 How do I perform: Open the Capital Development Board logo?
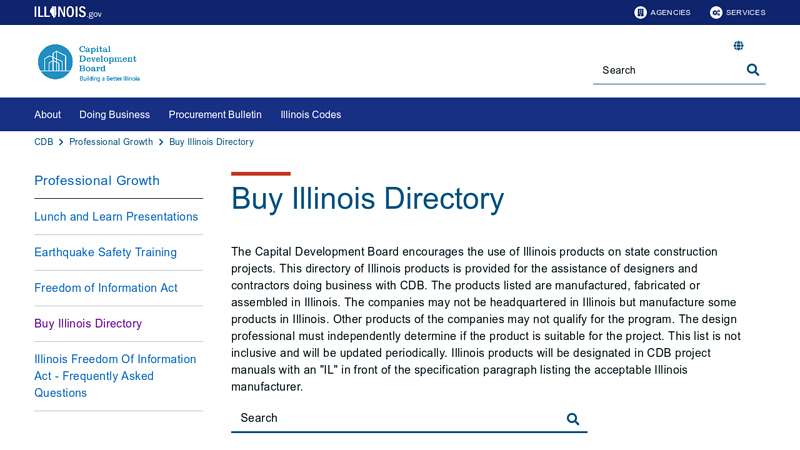click(88, 62)
